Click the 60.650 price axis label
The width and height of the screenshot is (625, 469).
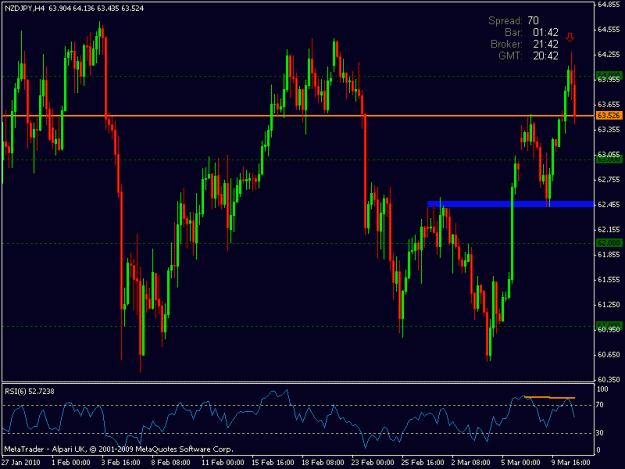point(609,355)
